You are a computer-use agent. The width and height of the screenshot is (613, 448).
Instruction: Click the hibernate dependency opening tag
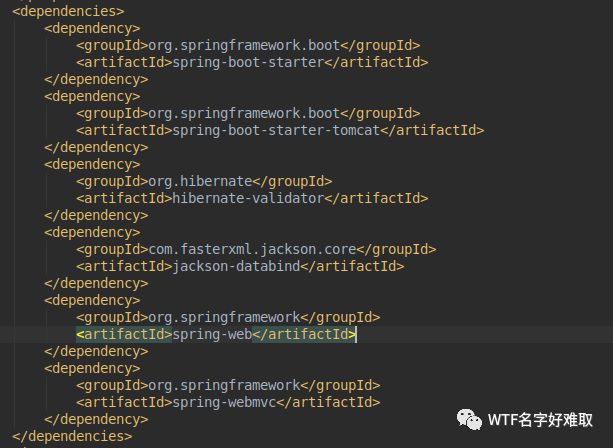click(92, 164)
